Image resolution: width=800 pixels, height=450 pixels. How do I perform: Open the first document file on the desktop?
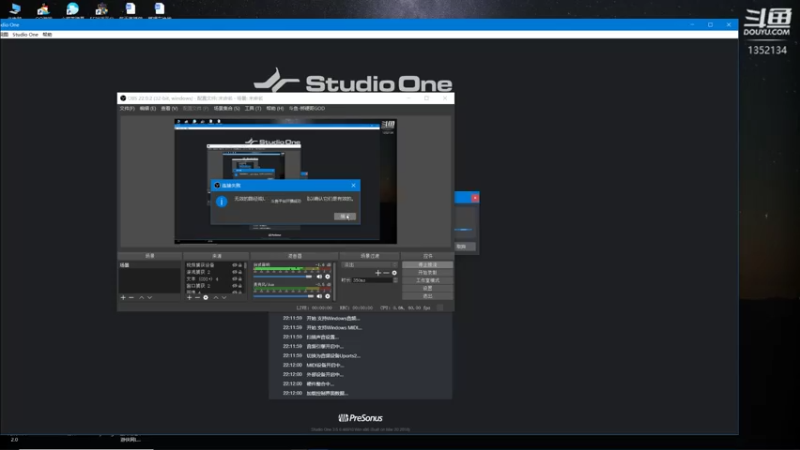tap(131, 9)
